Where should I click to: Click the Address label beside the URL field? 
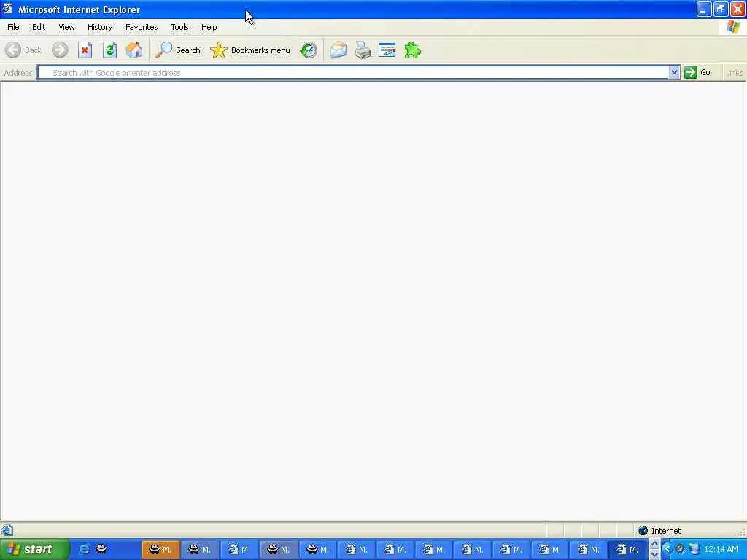(18, 73)
